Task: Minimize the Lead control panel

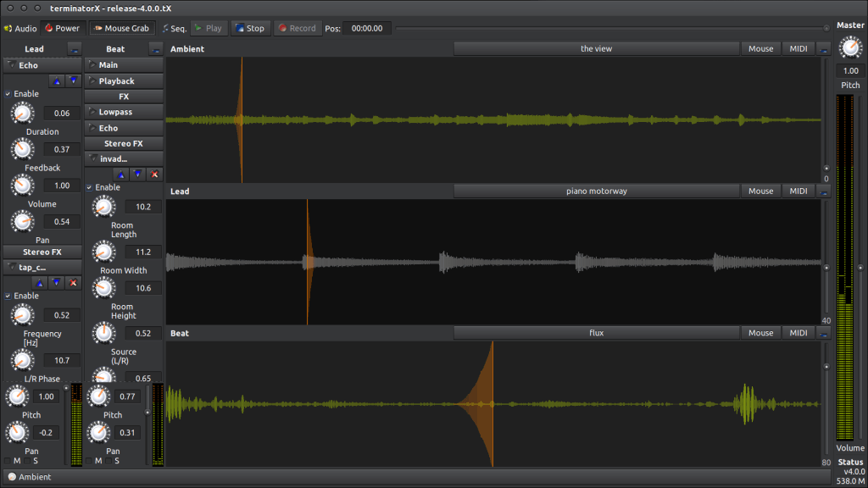Action: pyautogui.click(x=74, y=49)
